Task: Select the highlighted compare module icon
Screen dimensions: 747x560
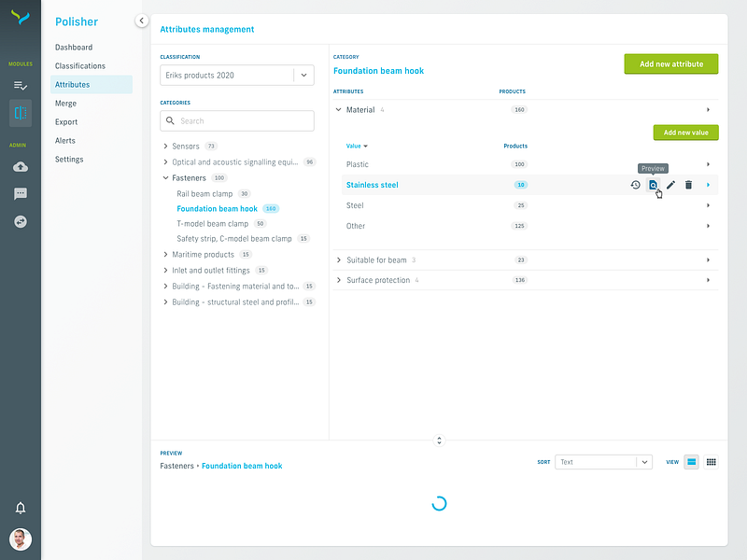Action: 21,113
